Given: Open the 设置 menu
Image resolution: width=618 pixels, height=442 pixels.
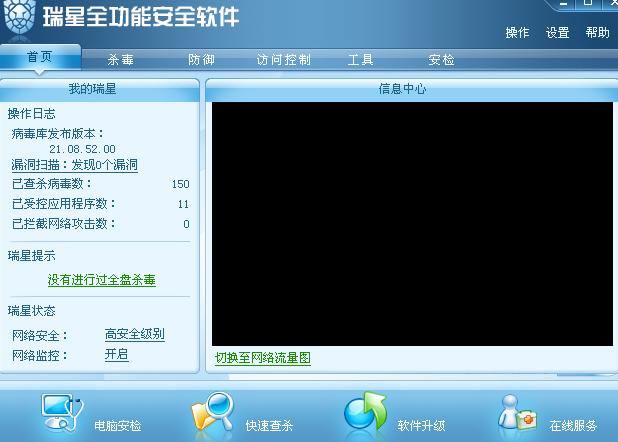Looking at the screenshot, I should pyautogui.click(x=558, y=33).
